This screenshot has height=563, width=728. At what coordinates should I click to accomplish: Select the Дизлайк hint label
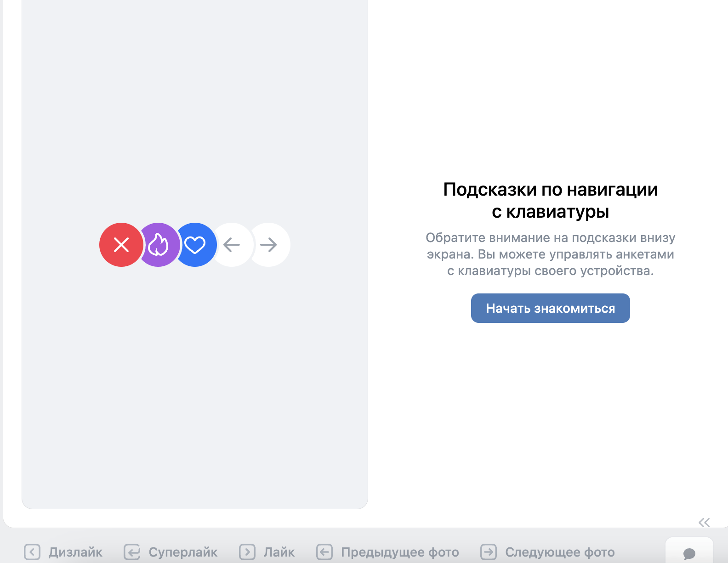pyautogui.click(x=75, y=552)
